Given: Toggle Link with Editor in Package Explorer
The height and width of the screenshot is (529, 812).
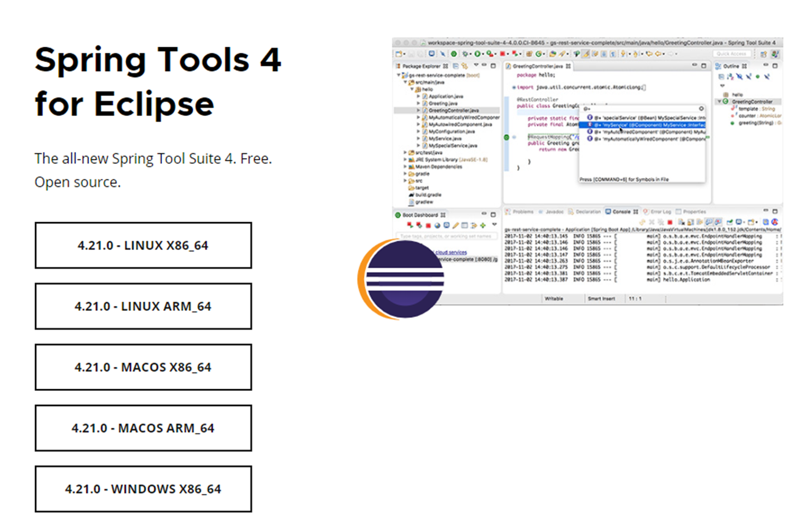Looking at the screenshot, I should click(464, 66).
